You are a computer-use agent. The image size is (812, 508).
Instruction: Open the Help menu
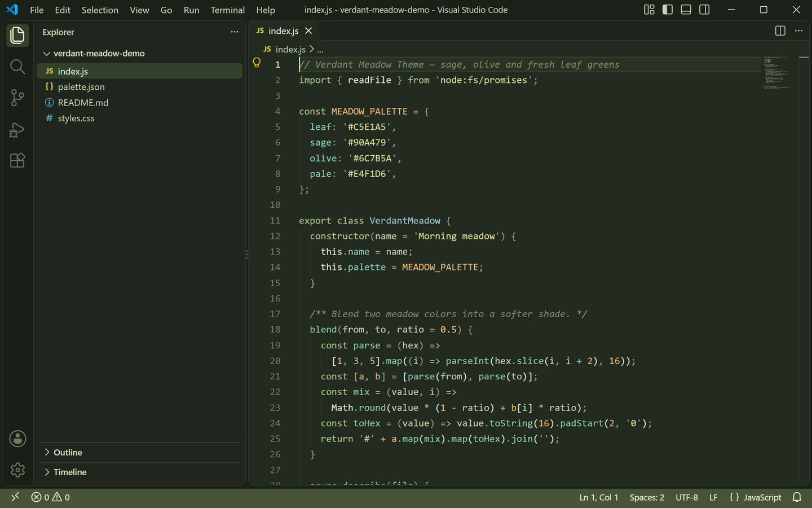(266, 10)
